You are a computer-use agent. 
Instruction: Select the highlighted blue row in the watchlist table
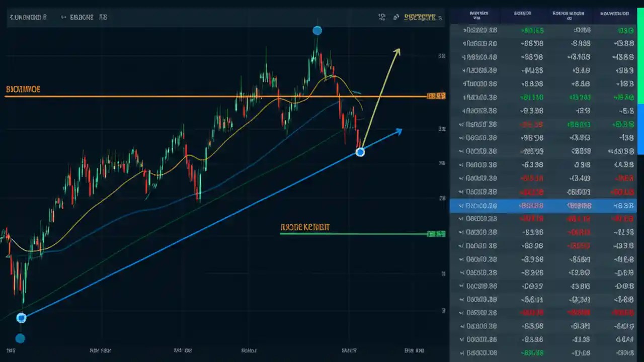tap(543, 206)
